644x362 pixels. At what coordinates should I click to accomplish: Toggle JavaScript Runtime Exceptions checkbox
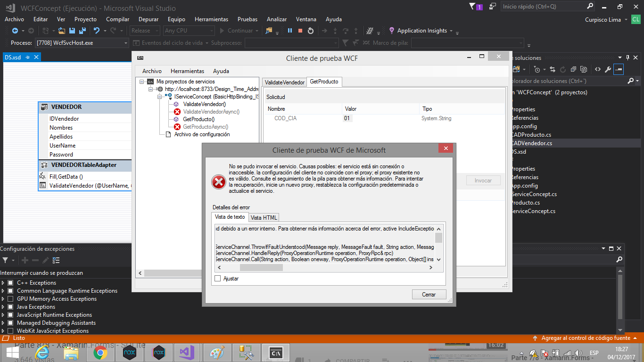(10, 315)
